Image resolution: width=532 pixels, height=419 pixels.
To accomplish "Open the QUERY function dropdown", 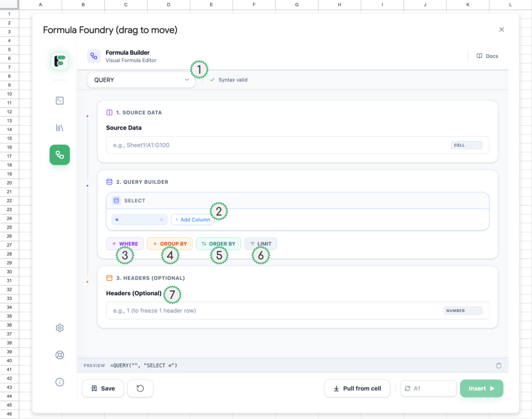I will (141, 80).
